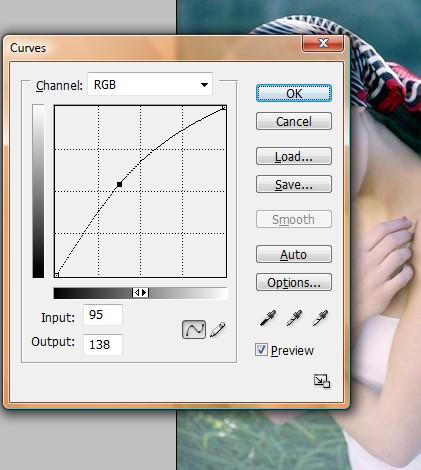Apply Auto curve correction

point(294,254)
